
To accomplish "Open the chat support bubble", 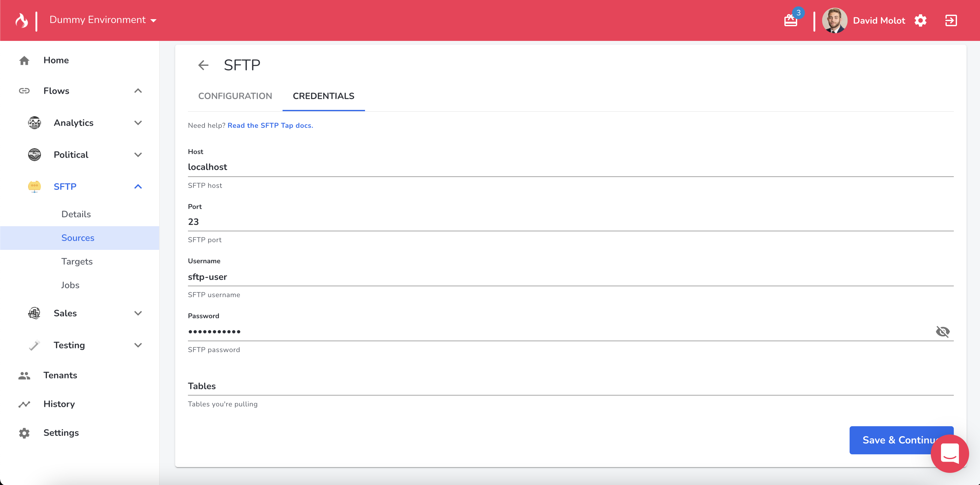I will pyautogui.click(x=949, y=454).
